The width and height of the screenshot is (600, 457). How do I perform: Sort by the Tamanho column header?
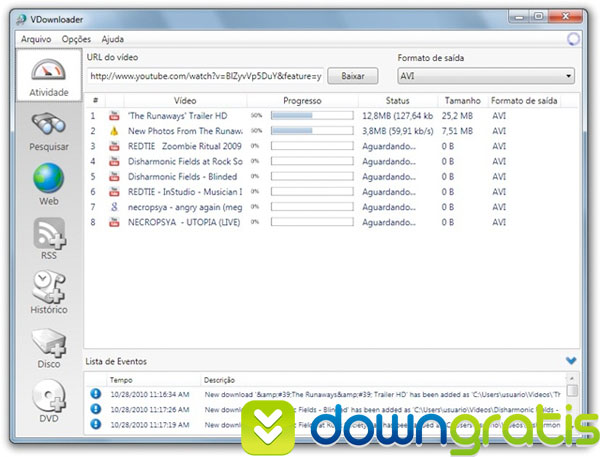click(463, 101)
